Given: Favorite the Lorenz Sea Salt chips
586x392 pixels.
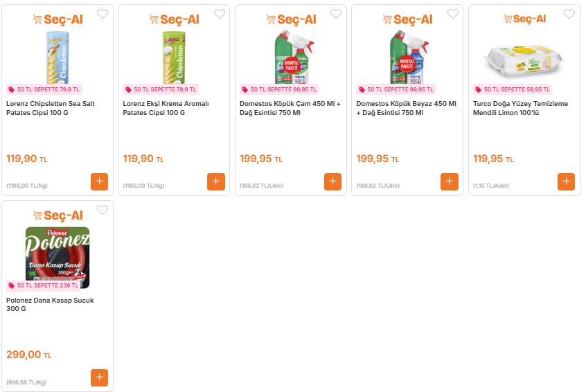Looking at the screenshot, I should click(103, 14).
